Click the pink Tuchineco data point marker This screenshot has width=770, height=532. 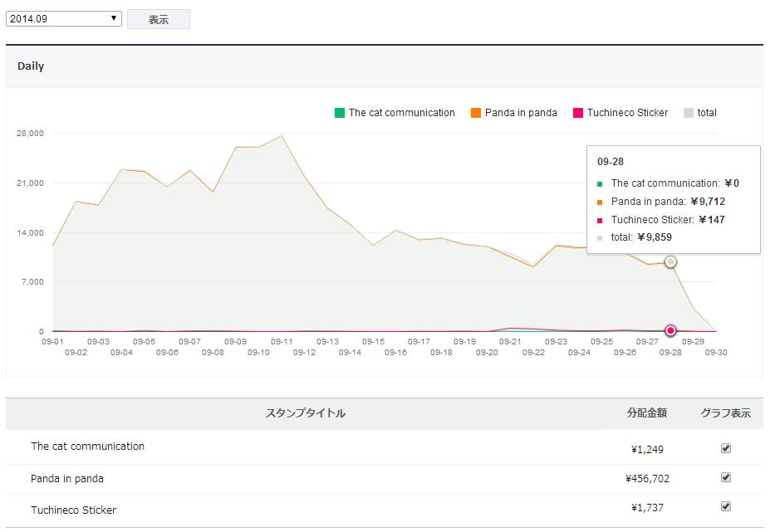tap(670, 330)
